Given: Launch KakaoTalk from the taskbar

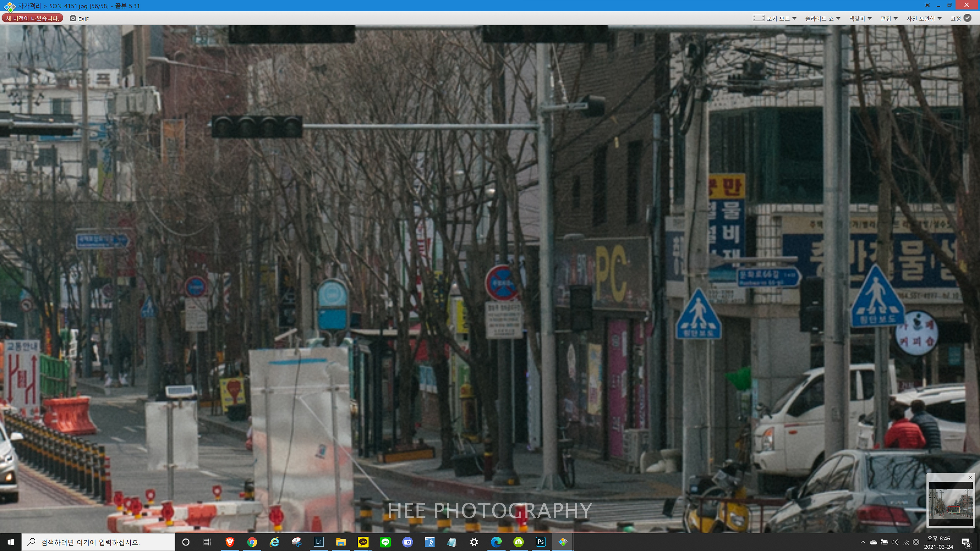Looking at the screenshot, I should tap(363, 542).
